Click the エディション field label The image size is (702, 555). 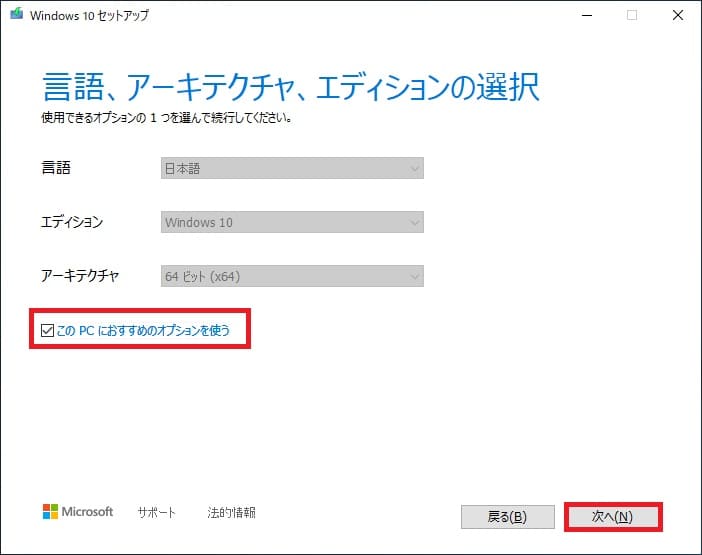(71, 222)
